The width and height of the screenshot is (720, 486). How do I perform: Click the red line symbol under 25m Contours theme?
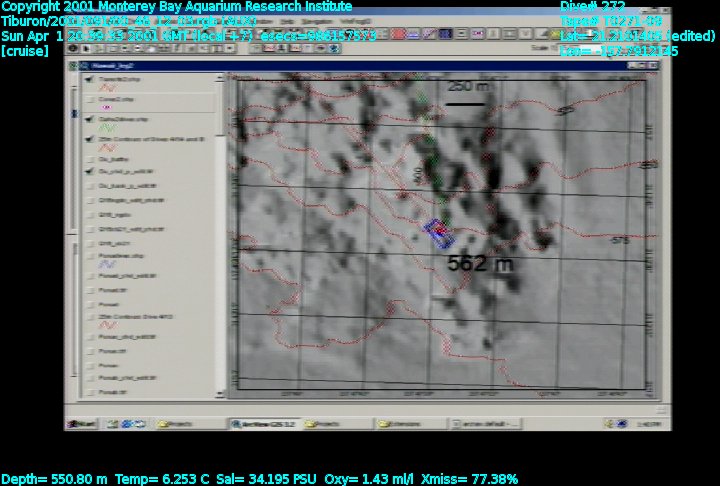click(105, 324)
